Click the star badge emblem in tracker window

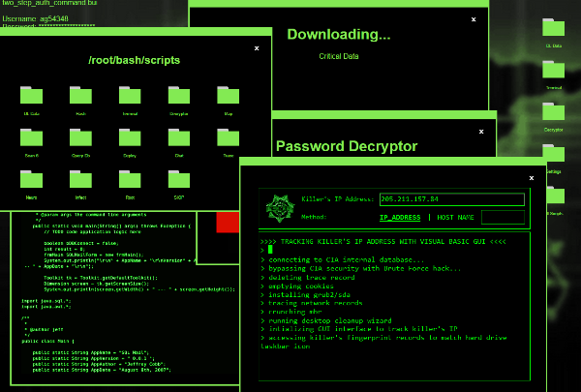280,209
